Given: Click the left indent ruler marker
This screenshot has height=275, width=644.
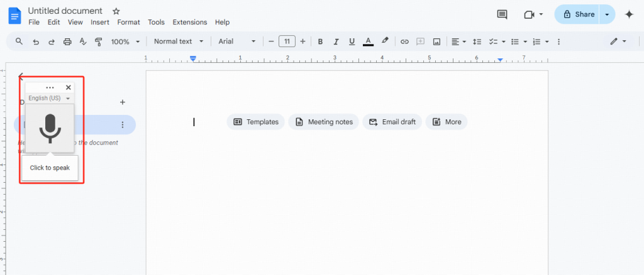Looking at the screenshot, I should click(x=192, y=60).
